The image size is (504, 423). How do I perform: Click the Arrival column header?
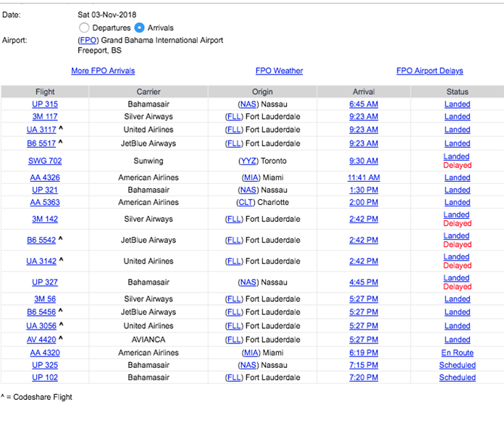pyautogui.click(x=364, y=92)
